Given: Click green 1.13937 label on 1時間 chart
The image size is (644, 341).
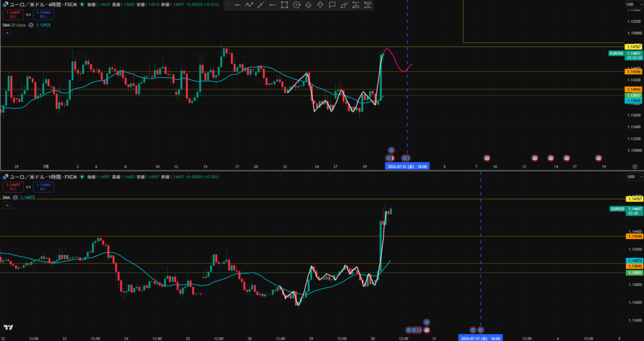Looking at the screenshot, I should click(634, 273).
